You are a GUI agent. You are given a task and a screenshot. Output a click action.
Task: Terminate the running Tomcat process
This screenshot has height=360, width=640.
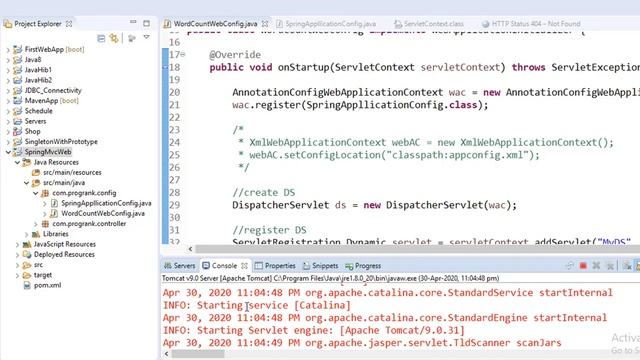click(583, 266)
